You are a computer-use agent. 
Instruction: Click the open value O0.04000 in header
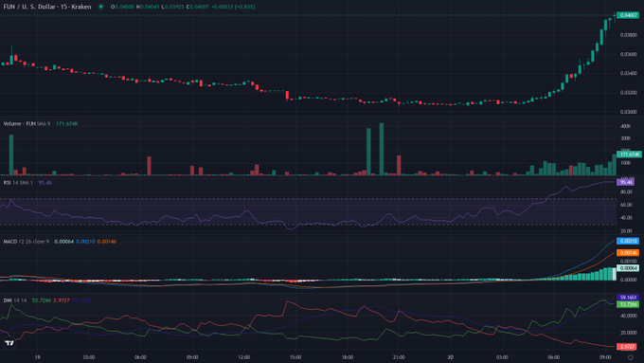[122, 7]
